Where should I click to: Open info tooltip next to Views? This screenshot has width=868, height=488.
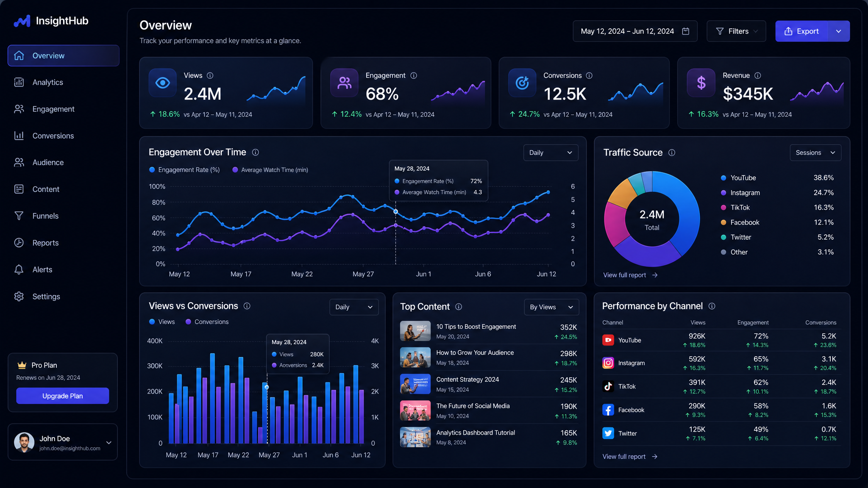(210, 75)
